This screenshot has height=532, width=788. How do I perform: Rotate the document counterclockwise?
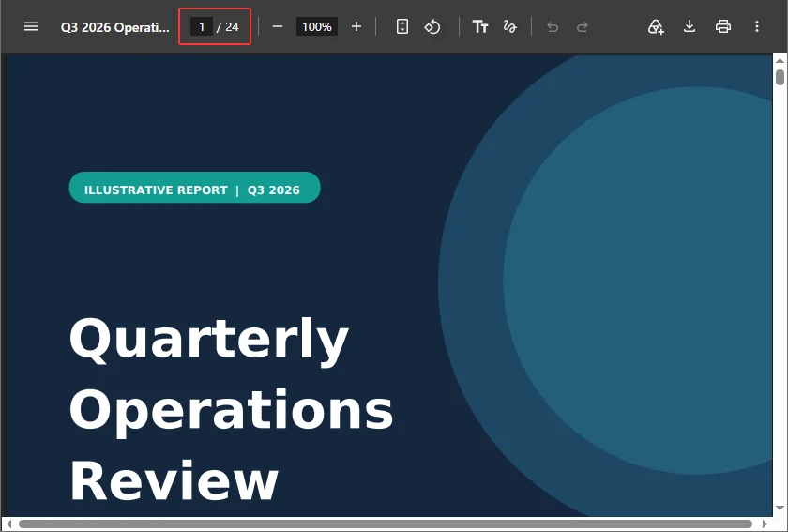click(x=432, y=26)
